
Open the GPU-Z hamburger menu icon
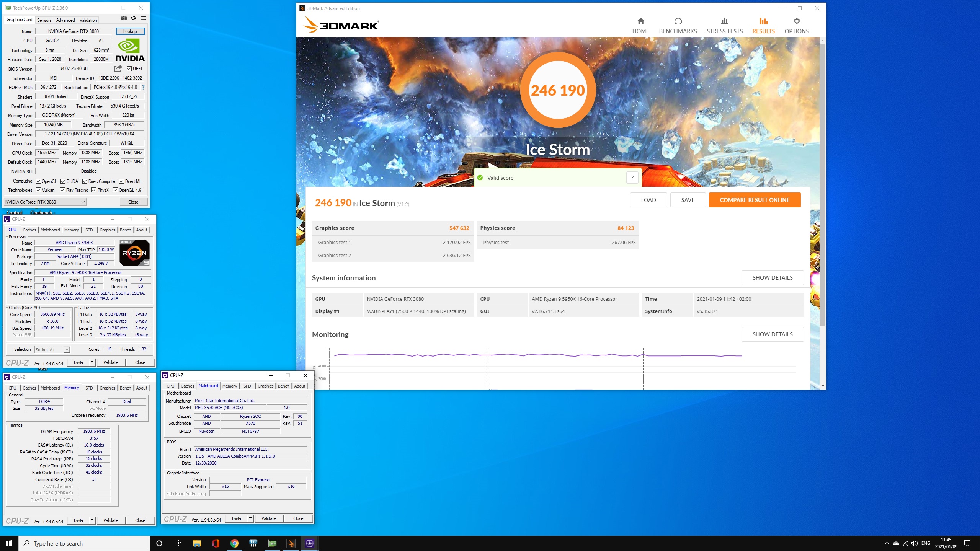tap(143, 18)
